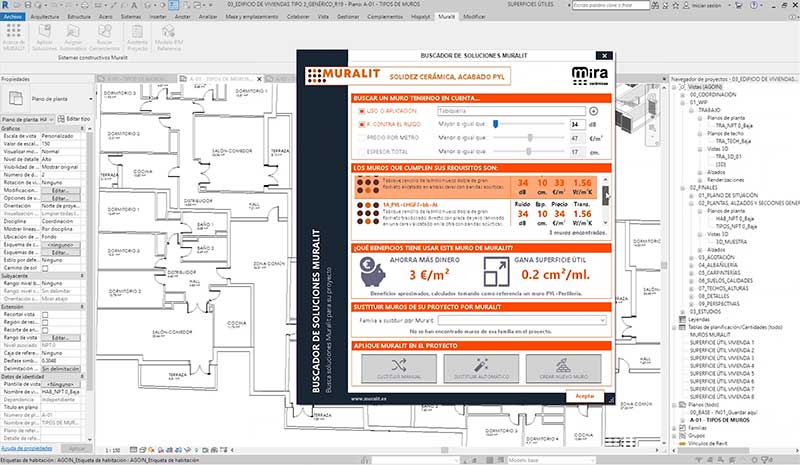The image size is (800, 465).
Task: Click the thin lines icon in quick access toolbar
Action: (x=173, y=5)
